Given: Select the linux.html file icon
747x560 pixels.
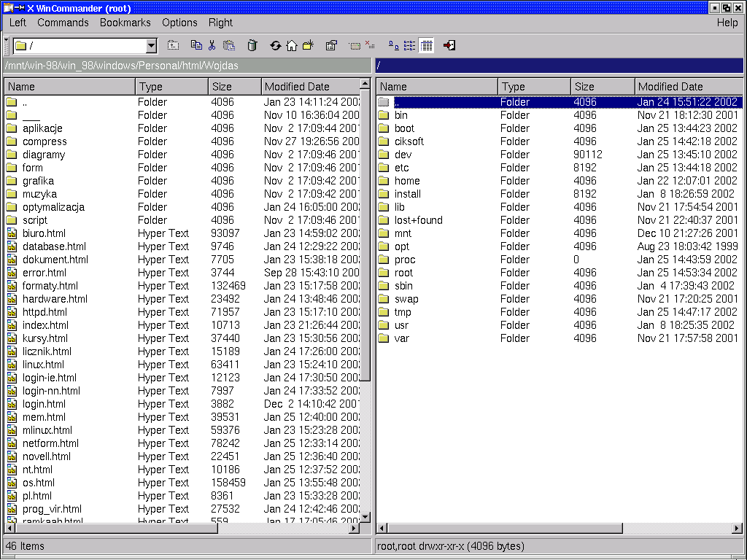Looking at the screenshot, I should [x=12, y=365].
